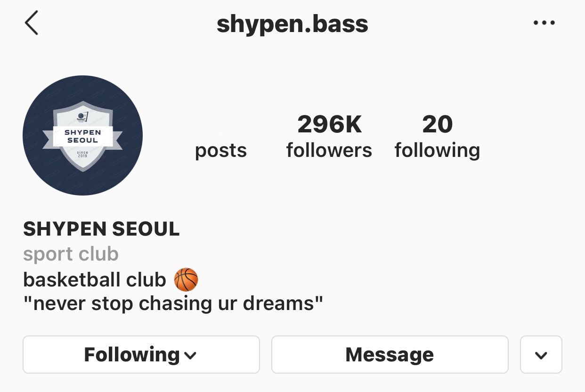The height and width of the screenshot is (392, 585).
Task: Select the followers label
Action: point(329,150)
